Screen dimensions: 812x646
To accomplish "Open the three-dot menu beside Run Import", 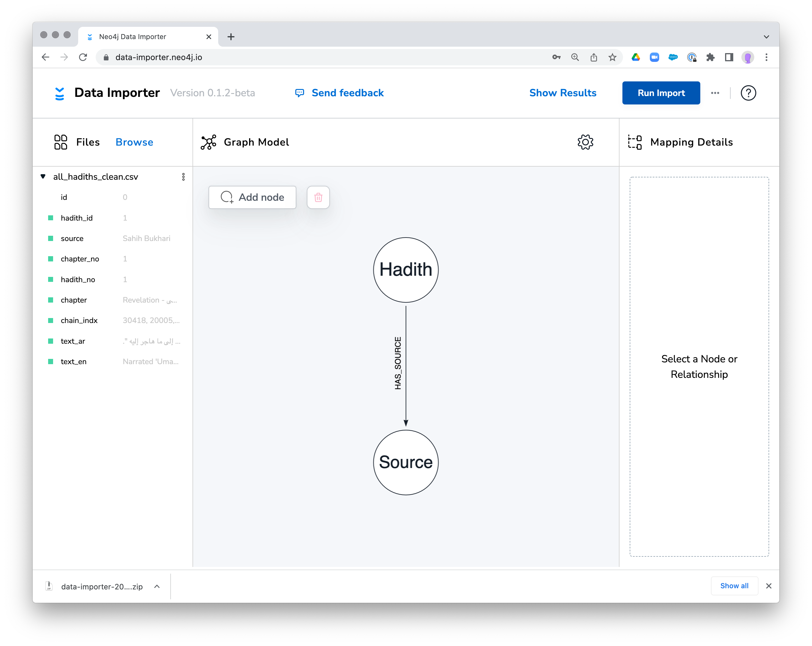I will coord(715,93).
